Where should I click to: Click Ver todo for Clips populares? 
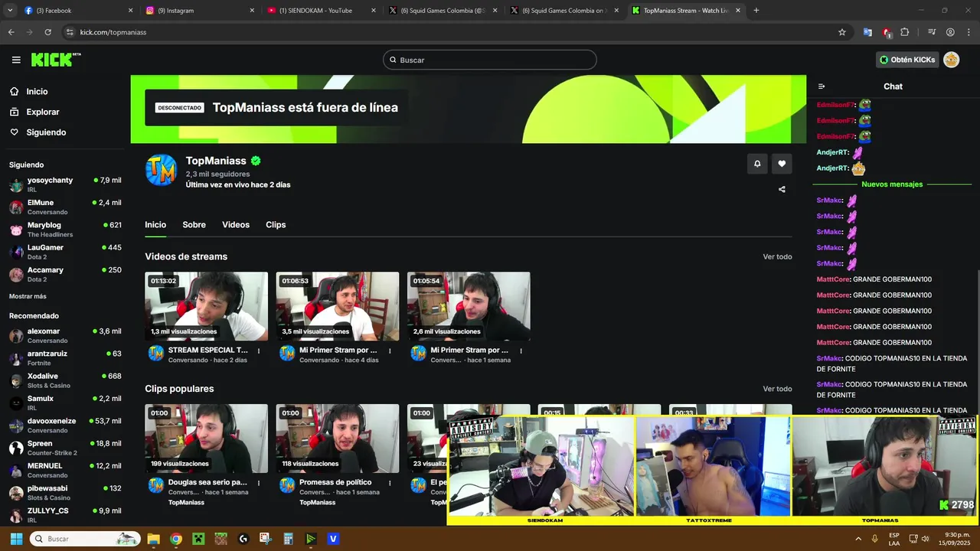point(777,389)
